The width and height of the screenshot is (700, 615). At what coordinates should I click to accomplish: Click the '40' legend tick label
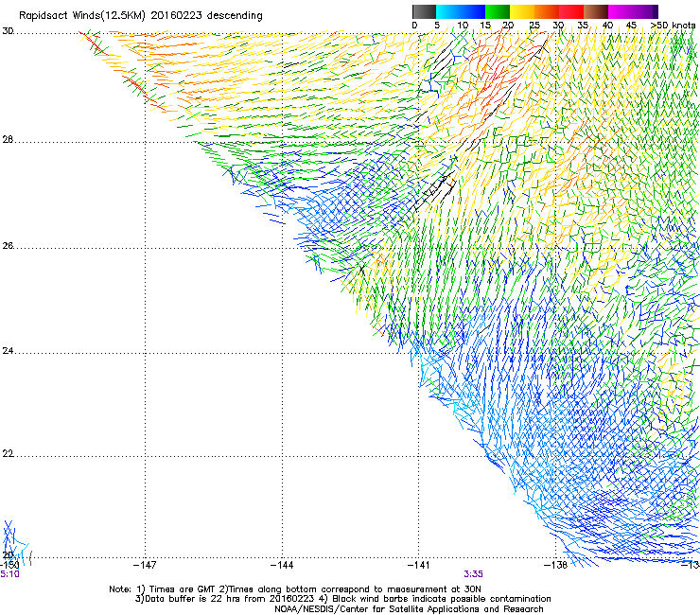607,26
